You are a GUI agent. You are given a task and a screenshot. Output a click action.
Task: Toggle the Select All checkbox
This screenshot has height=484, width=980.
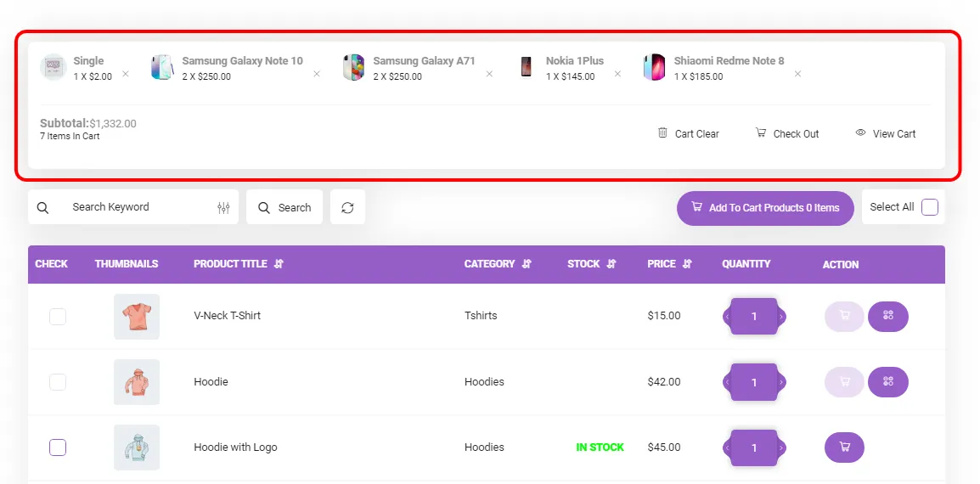pyautogui.click(x=930, y=207)
